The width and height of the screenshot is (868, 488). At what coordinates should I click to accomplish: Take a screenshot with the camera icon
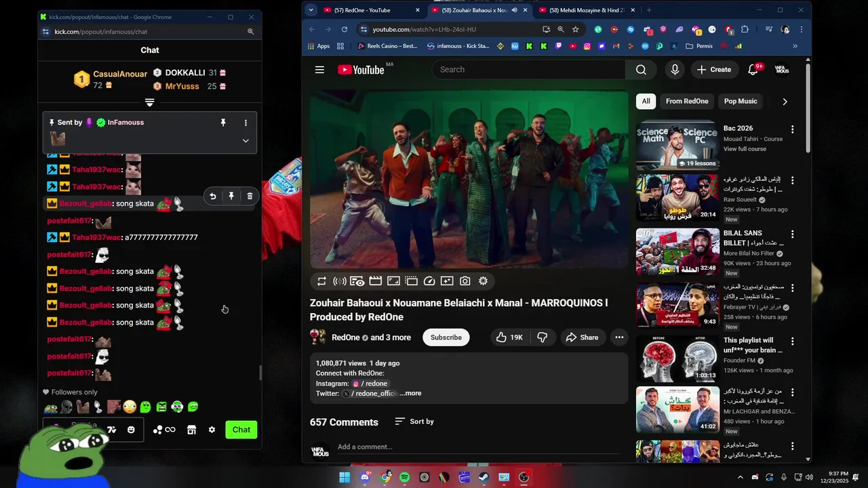(x=465, y=281)
